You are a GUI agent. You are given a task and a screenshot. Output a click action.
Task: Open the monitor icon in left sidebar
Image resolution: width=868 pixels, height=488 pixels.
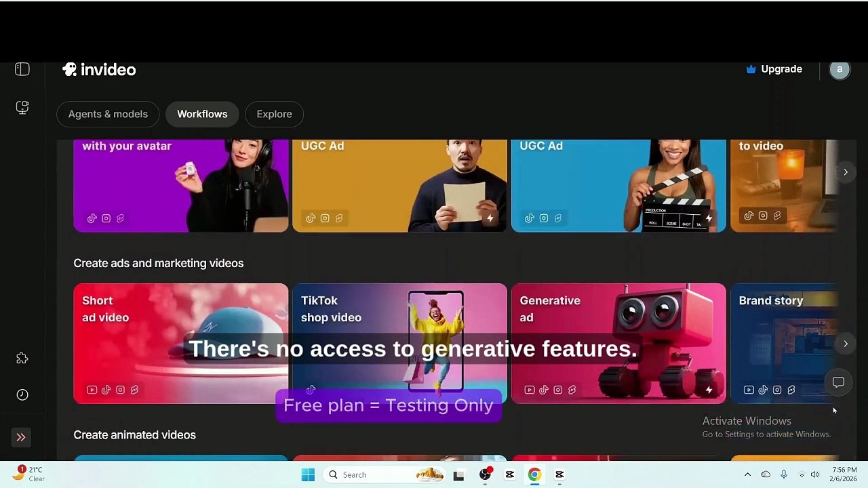click(x=22, y=108)
